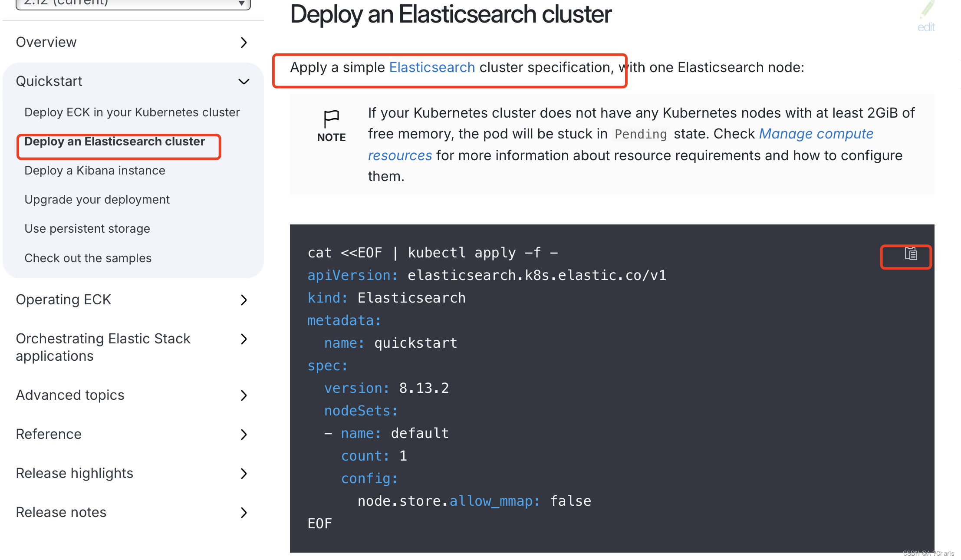The height and width of the screenshot is (560, 961).
Task: Click the Release notes menu label
Action: point(61,512)
